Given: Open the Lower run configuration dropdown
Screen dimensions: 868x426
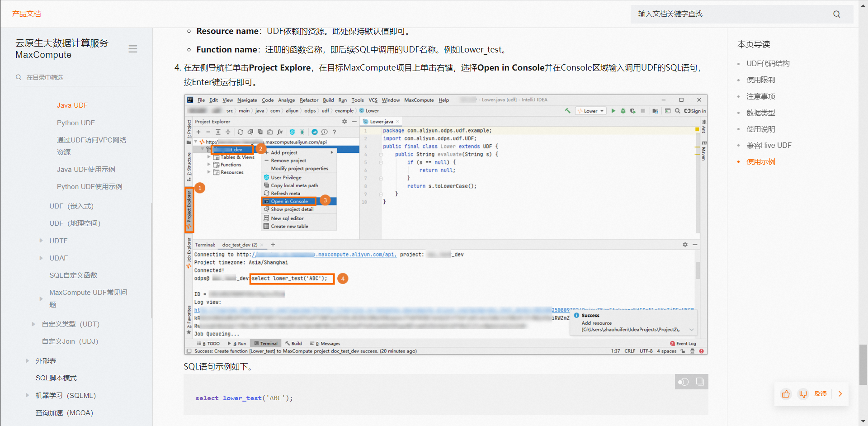Looking at the screenshot, I should pyautogui.click(x=591, y=111).
